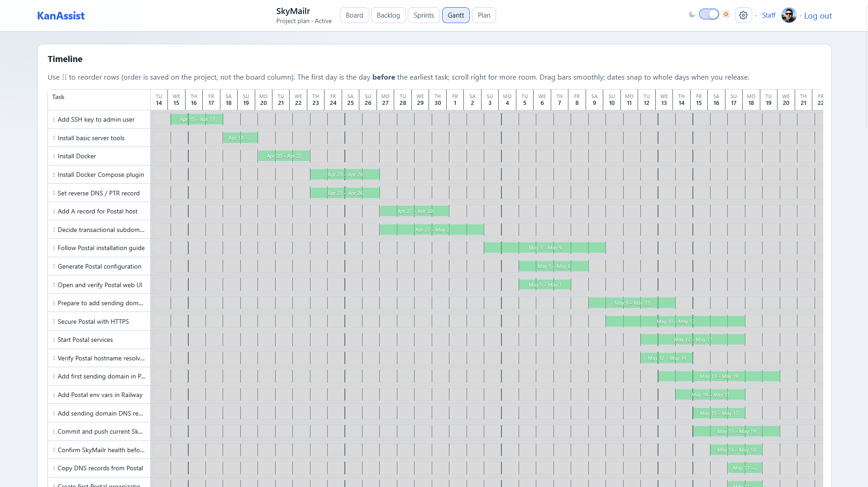Grab drag handle for Add A record row
Viewport: 868px width, 487px height.
54,212
